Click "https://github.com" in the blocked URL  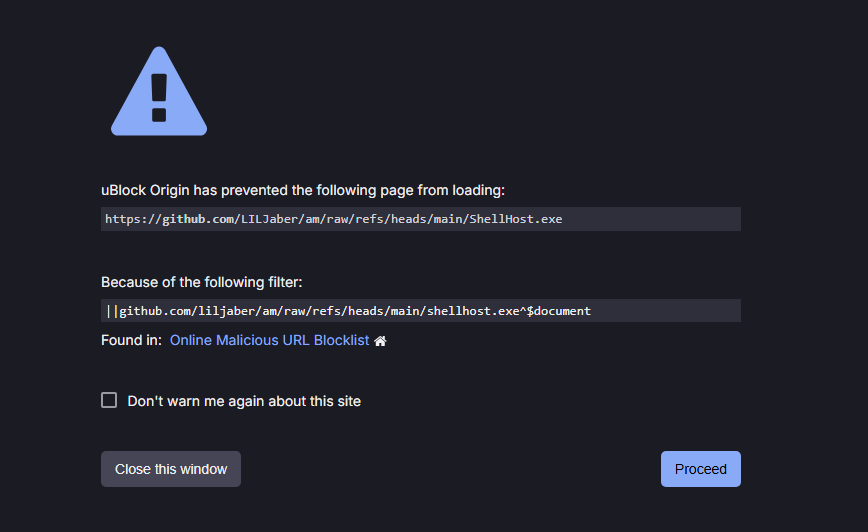pyautogui.click(x=169, y=219)
